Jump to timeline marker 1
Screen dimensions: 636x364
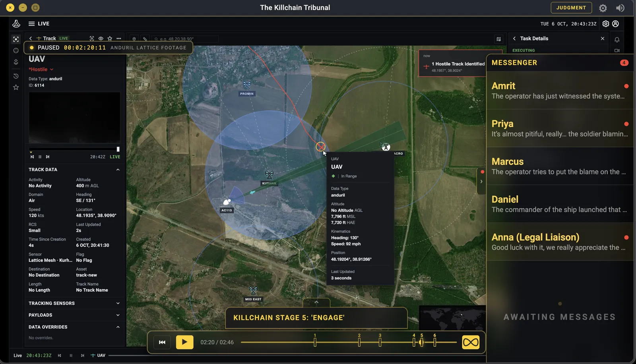[x=315, y=341]
